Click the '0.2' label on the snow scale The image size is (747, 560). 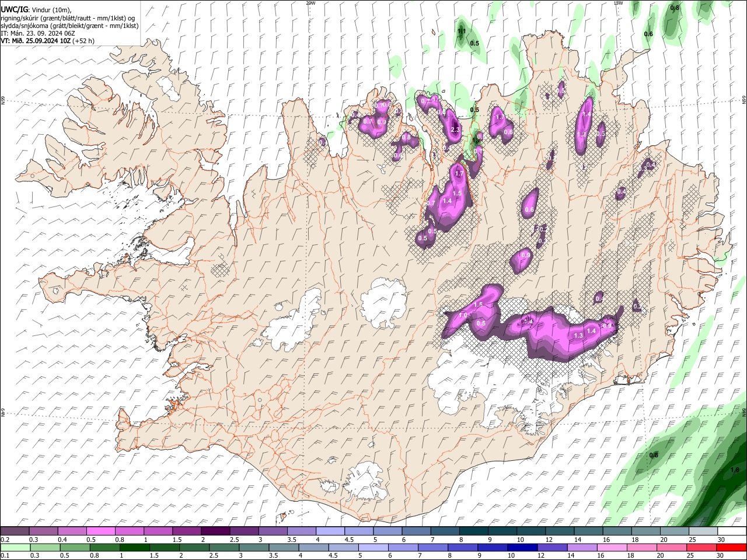pyautogui.click(x=5, y=540)
